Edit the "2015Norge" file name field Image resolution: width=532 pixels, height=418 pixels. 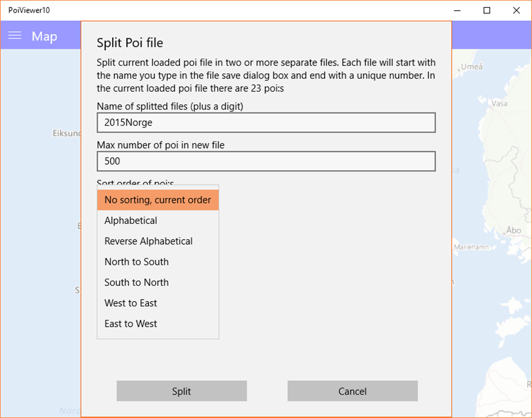(265, 122)
